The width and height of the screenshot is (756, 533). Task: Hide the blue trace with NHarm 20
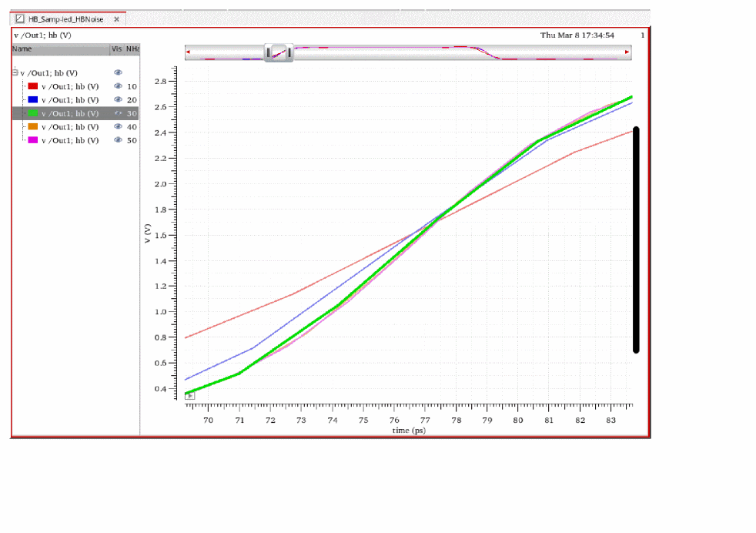tap(118, 100)
